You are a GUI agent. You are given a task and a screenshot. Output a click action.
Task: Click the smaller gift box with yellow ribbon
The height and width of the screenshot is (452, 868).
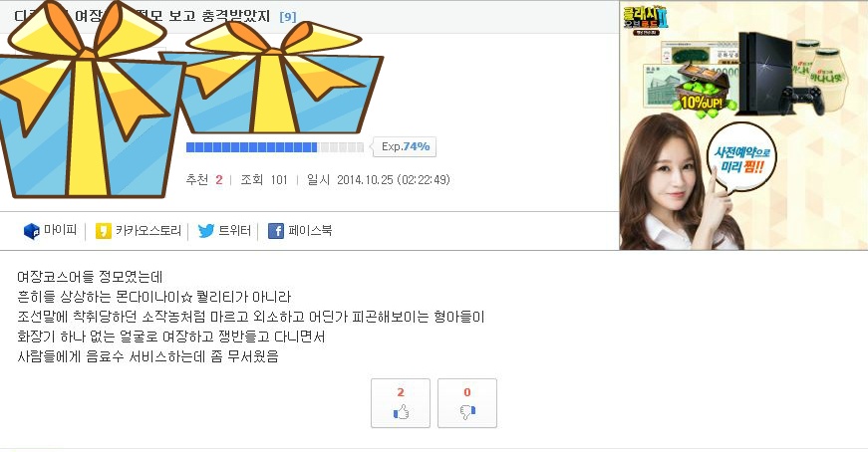click(x=272, y=78)
